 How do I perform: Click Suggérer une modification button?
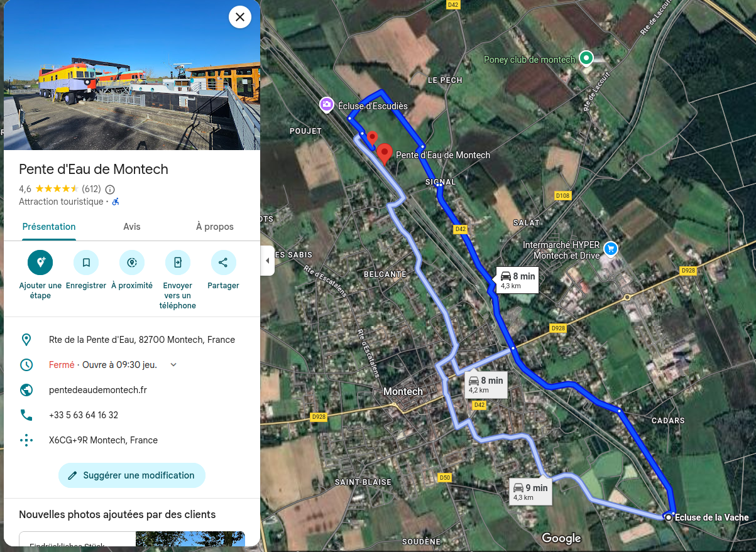(132, 475)
